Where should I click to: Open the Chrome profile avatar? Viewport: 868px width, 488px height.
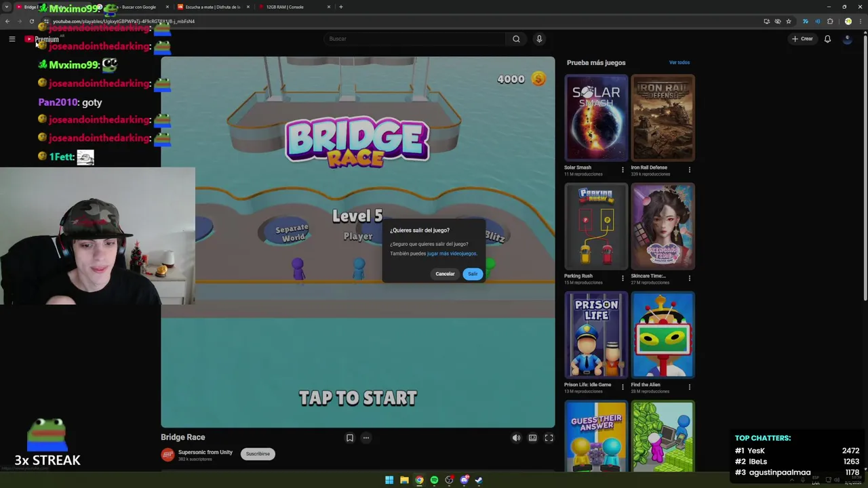pos(848,21)
